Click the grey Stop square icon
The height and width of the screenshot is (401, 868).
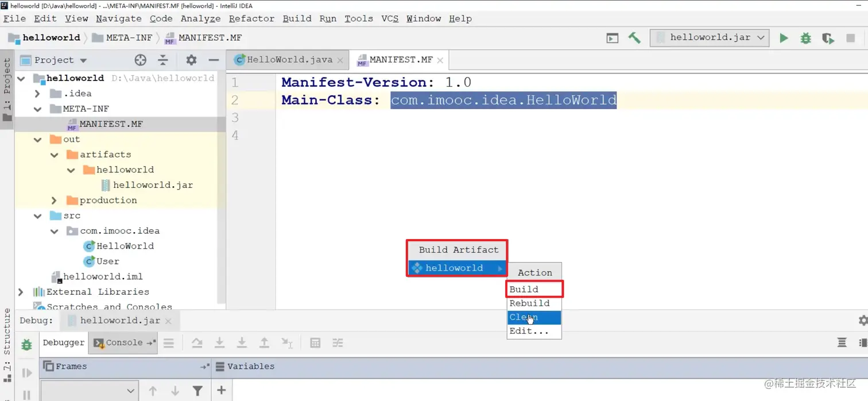coord(851,38)
